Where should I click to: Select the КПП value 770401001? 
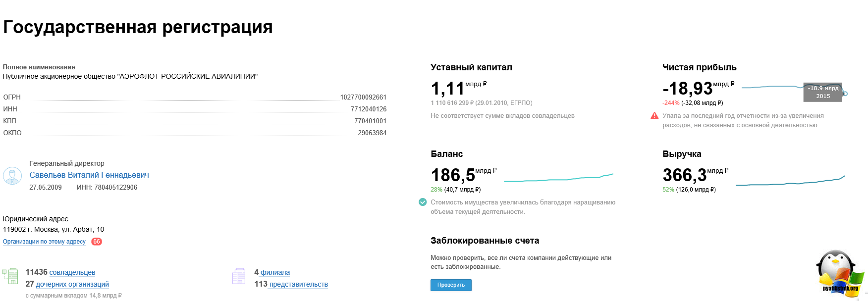click(370, 121)
